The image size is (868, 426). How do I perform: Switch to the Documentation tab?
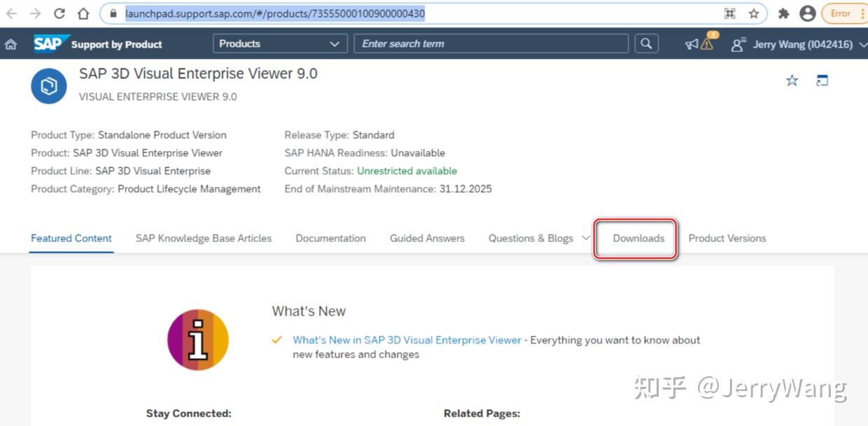point(330,238)
